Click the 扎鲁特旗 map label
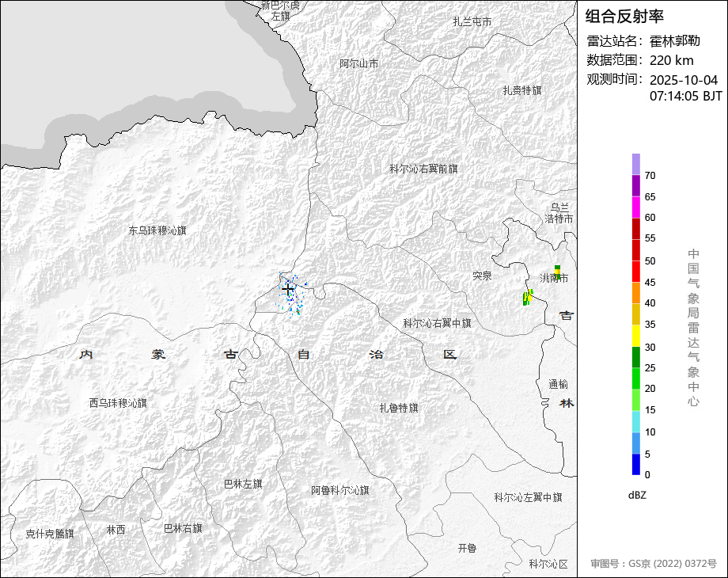The width and height of the screenshot is (728, 578). click(399, 408)
